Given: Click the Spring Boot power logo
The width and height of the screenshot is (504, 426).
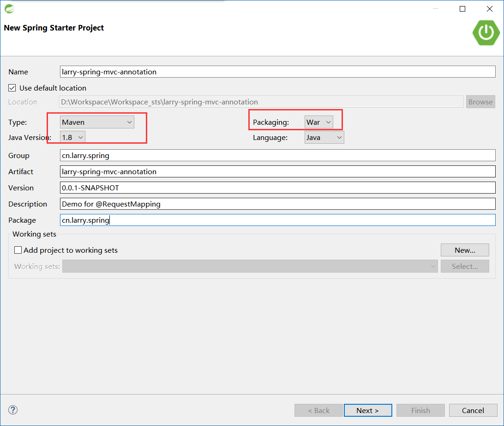Looking at the screenshot, I should tap(486, 32).
